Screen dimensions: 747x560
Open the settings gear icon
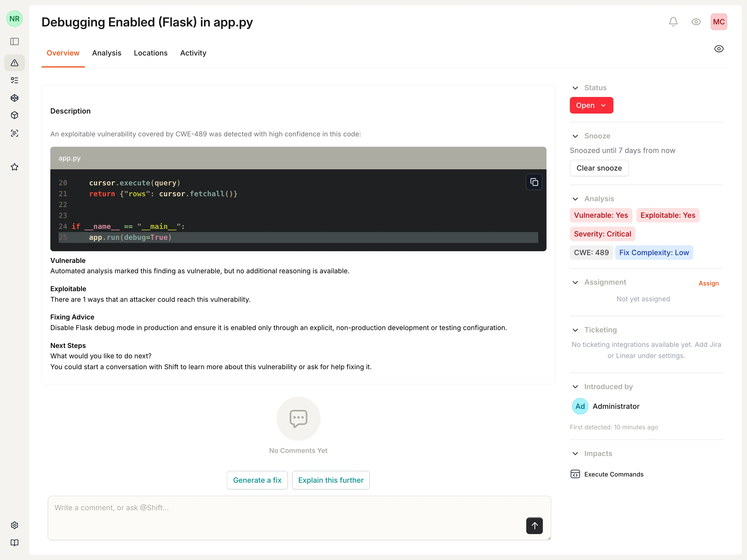15,525
